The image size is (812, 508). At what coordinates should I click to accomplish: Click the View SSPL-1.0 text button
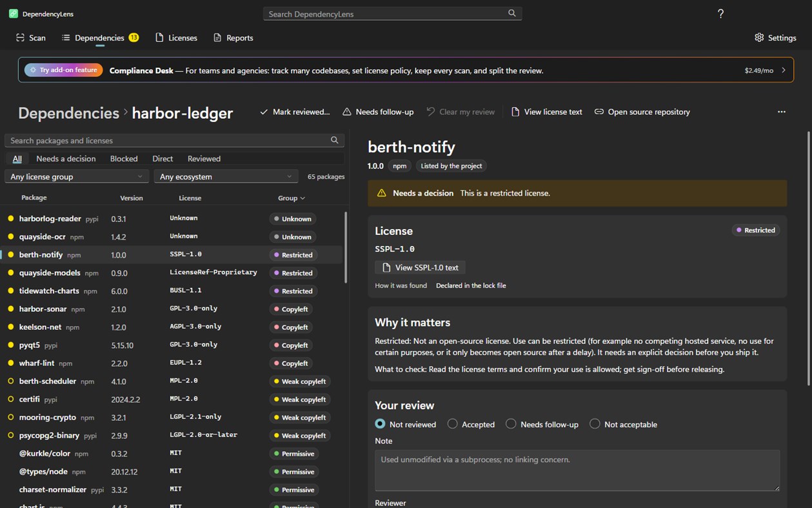421,267
